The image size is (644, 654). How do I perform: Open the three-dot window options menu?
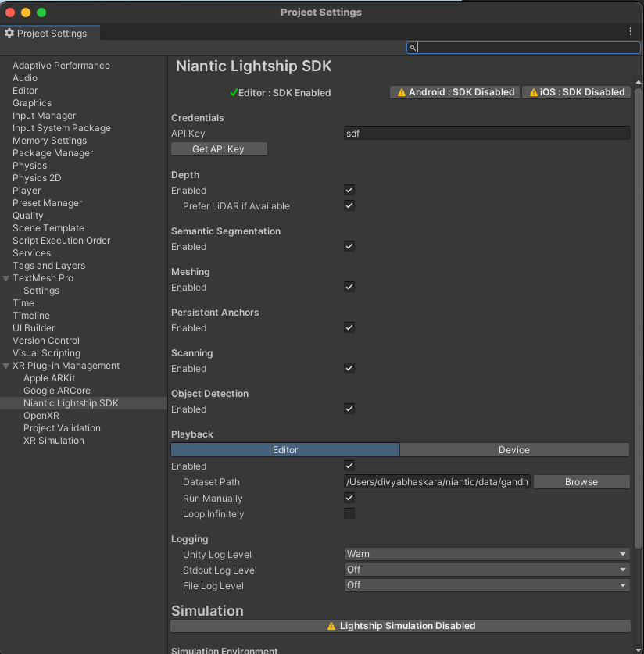630,32
